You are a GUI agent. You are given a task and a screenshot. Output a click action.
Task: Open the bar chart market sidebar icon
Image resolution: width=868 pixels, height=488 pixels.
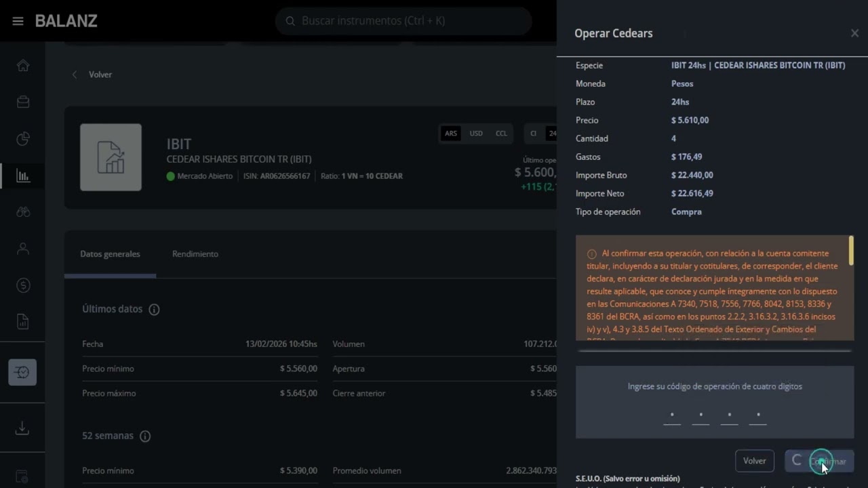[23, 176]
